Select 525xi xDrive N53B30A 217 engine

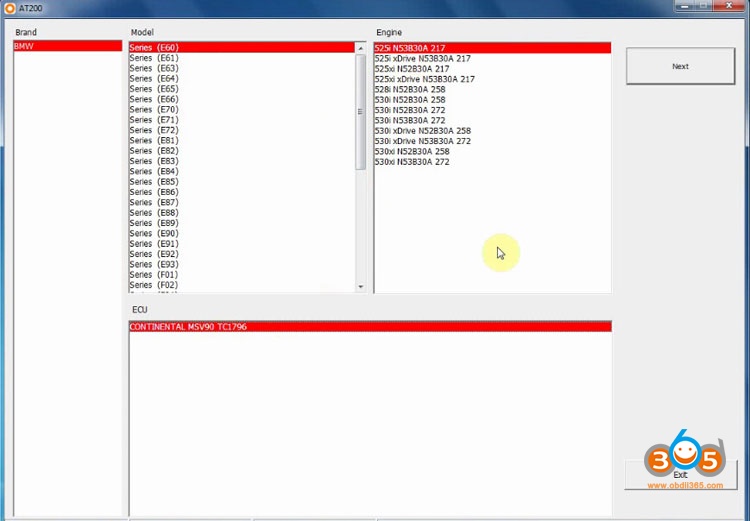[424, 79]
